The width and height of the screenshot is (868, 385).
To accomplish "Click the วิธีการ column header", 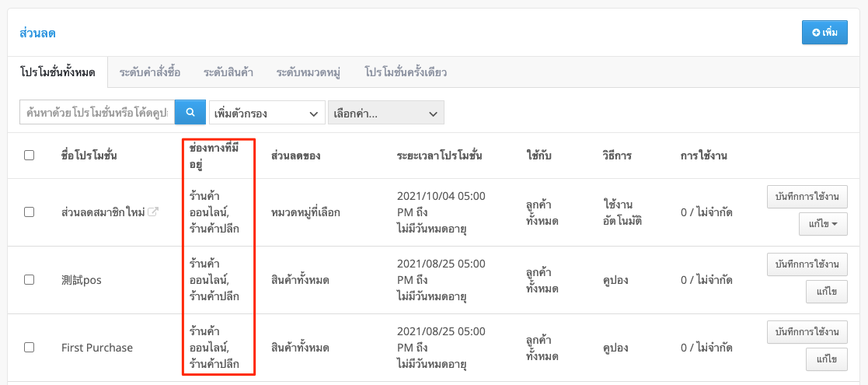I will (x=618, y=156).
